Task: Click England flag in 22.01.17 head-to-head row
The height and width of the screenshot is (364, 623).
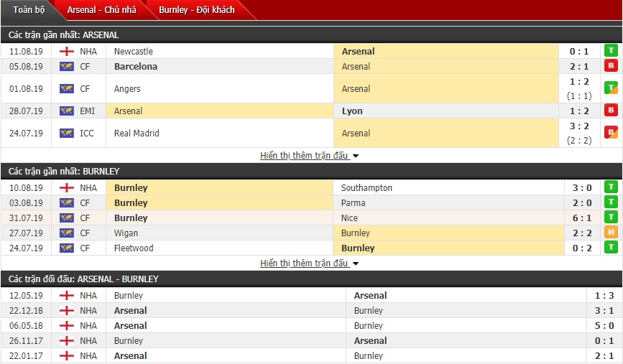Action: (x=67, y=356)
